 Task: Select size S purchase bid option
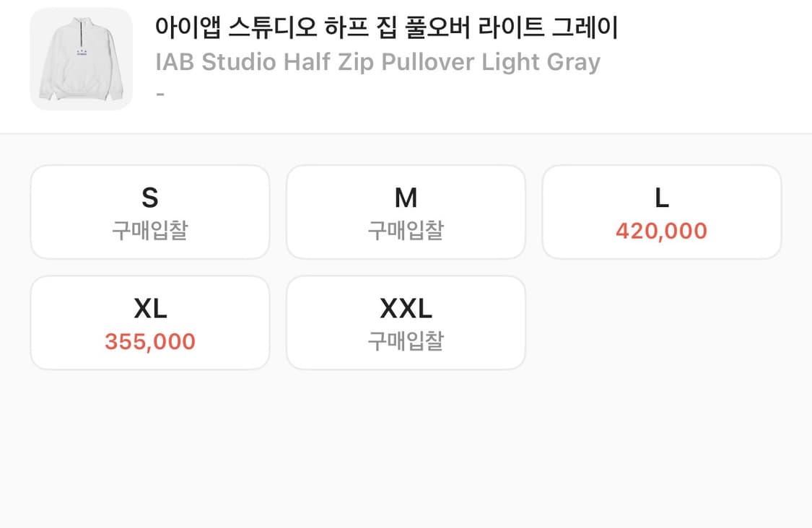point(149,211)
